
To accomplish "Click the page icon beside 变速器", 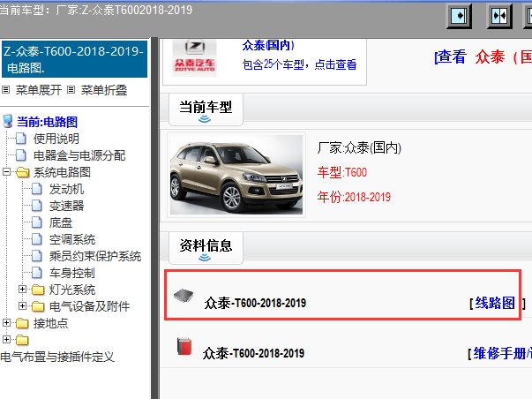I will click(x=37, y=206).
